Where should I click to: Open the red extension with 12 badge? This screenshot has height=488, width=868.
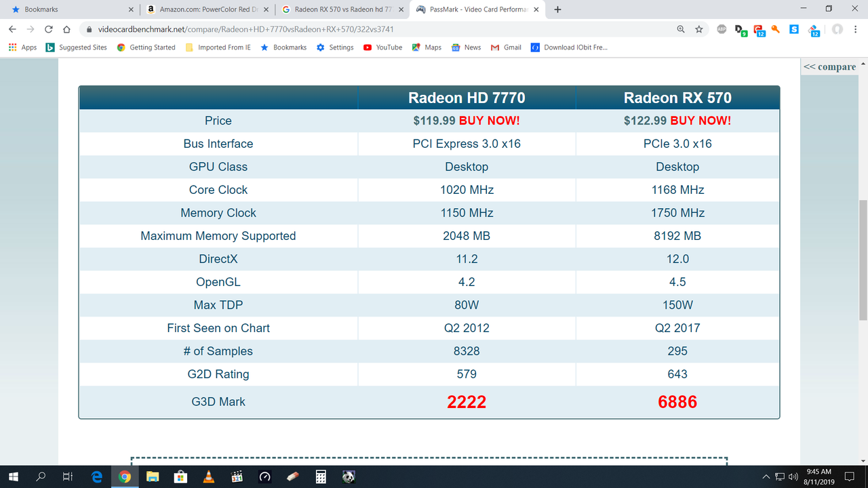pyautogui.click(x=759, y=30)
